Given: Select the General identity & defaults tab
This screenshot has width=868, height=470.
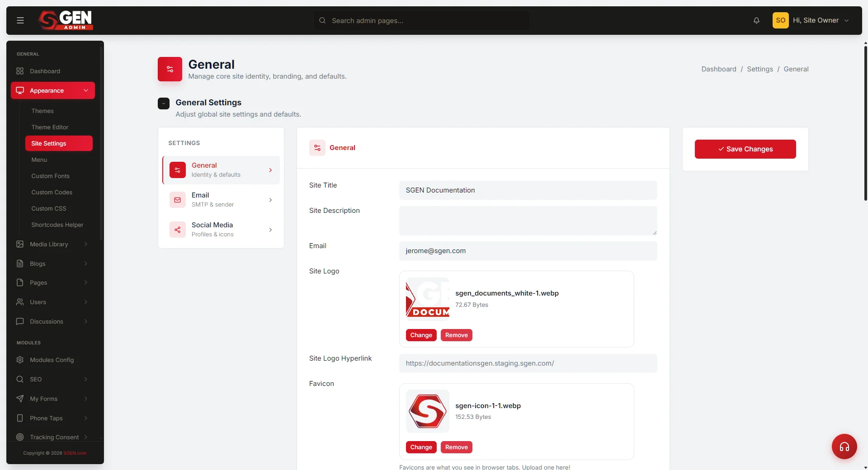Looking at the screenshot, I should pyautogui.click(x=221, y=170).
